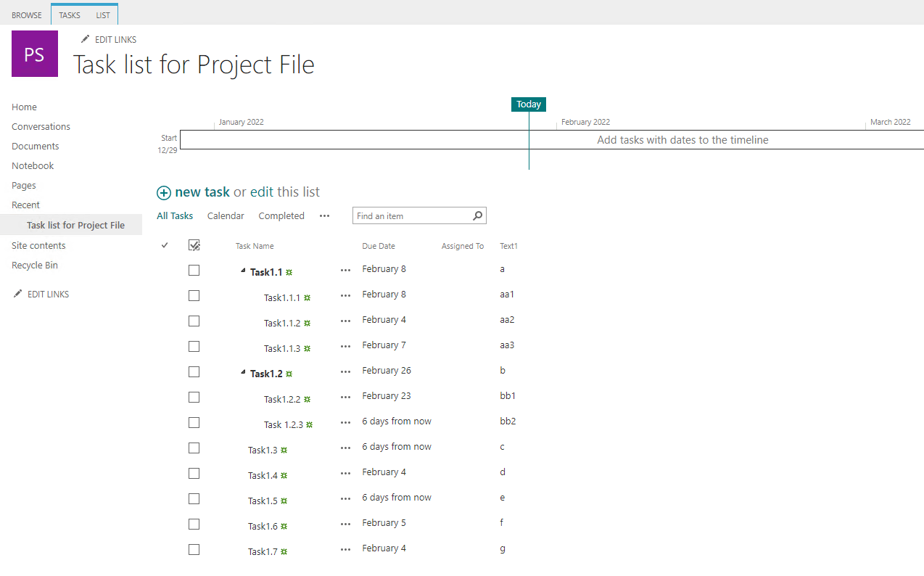
Task: Sort by the Task Name column header
Action: tap(255, 246)
